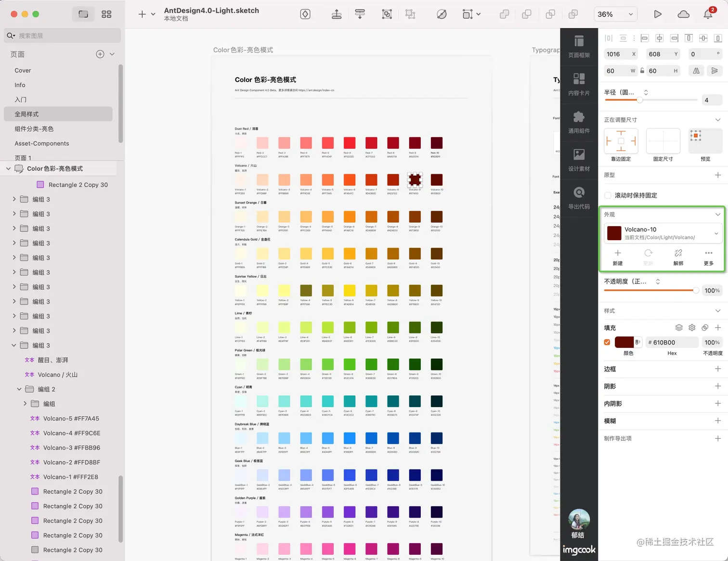Select layer Volcano-5 #FF7A45
Screen dimensions: 728x561
(71, 419)
